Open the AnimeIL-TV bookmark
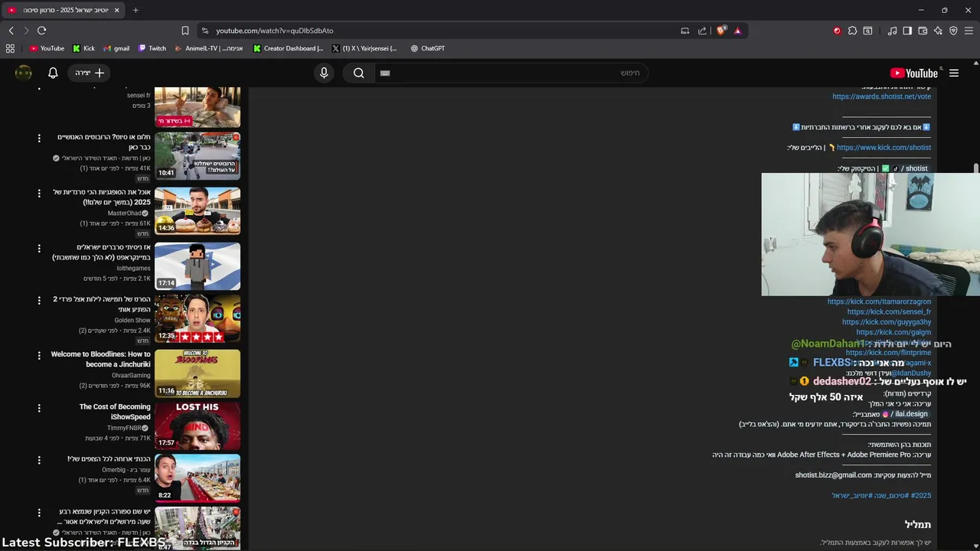The image size is (980, 551). click(208, 48)
